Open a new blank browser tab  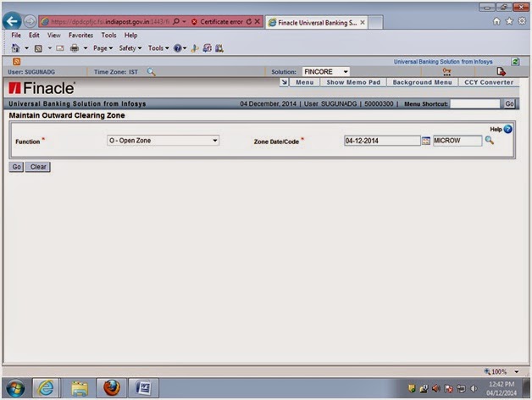[375, 22]
